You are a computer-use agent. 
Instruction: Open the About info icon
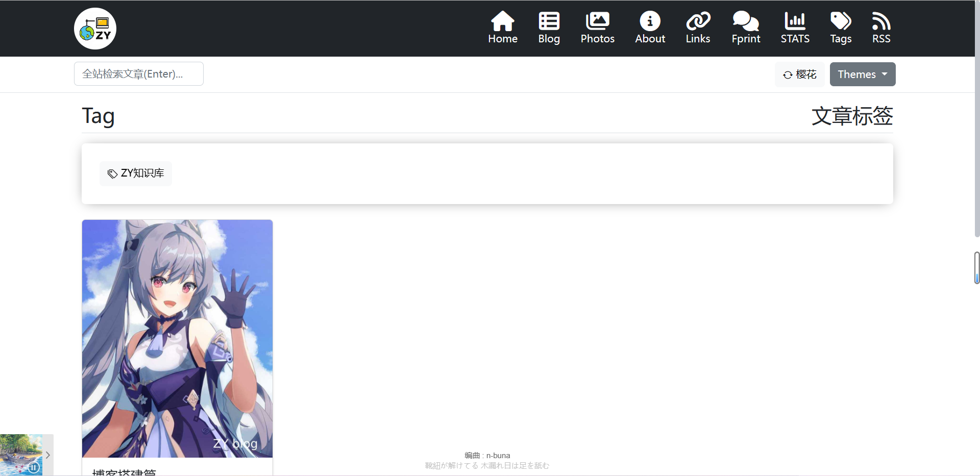(x=650, y=21)
